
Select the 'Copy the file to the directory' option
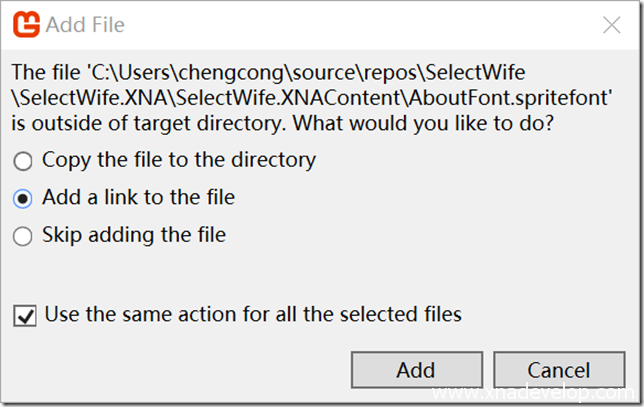click(23, 160)
